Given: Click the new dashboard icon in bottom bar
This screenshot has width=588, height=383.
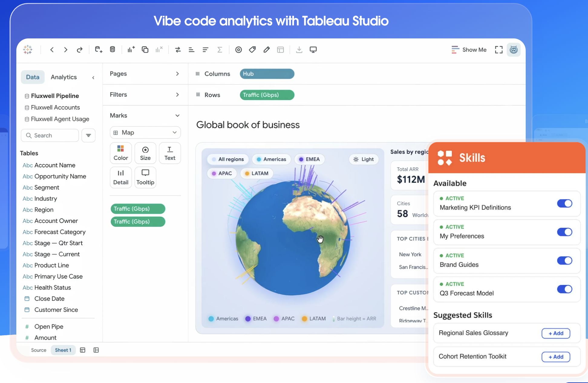Looking at the screenshot, I should click(83, 350).
